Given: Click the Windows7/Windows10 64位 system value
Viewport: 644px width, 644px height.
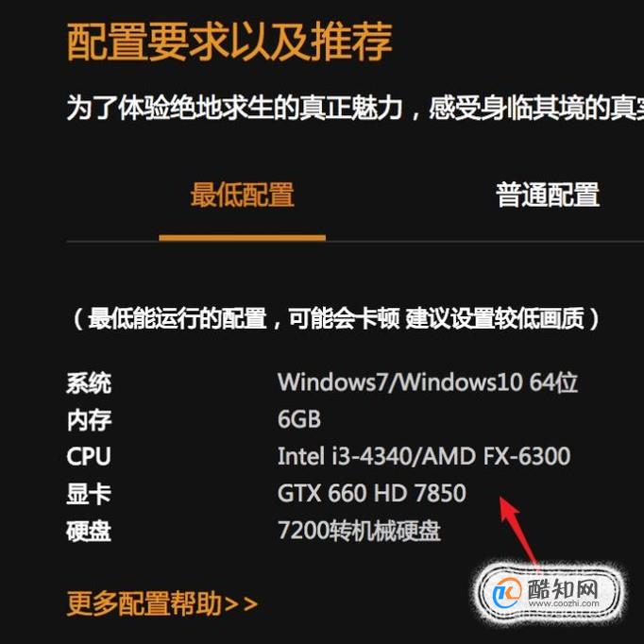Looking at the screenshot, I should pos(428,382).
